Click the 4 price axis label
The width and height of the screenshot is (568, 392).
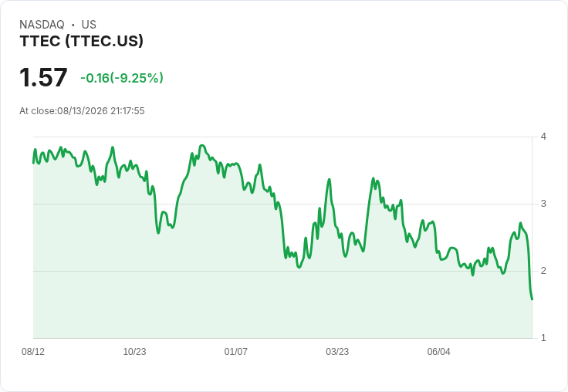(543, 137)
